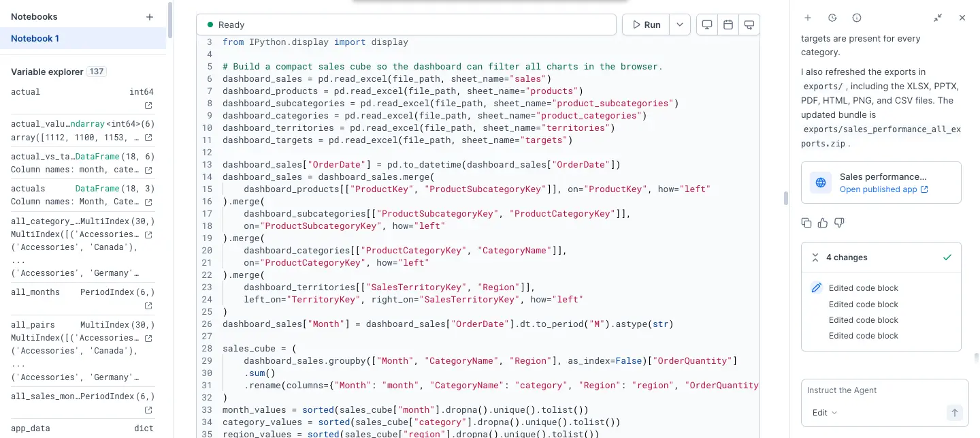Click the Sales performance app card title

(883, 176)
